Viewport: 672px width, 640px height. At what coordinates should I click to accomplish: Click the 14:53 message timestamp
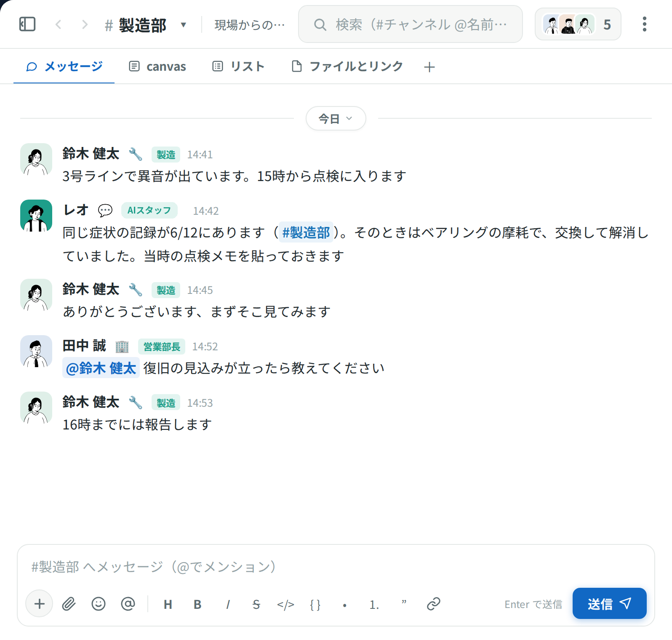point(200,403)
